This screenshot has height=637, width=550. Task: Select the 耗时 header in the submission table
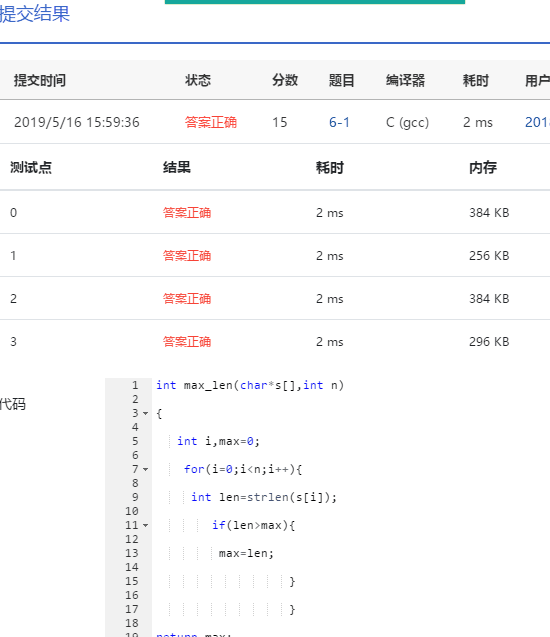point(476,80)
